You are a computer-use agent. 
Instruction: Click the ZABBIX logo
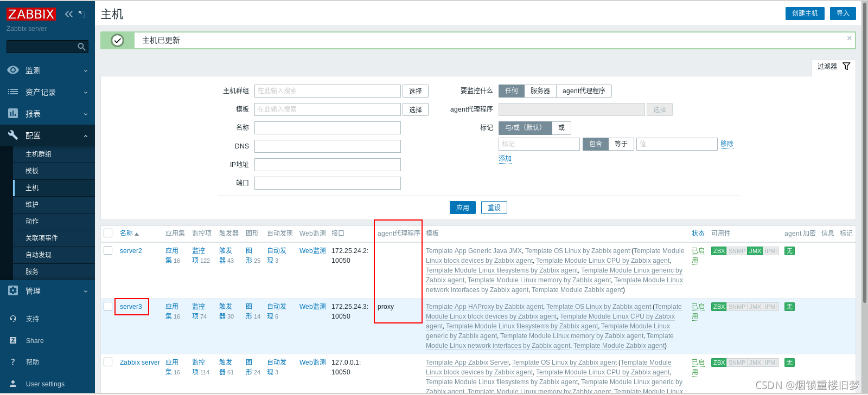coord(31,14)
